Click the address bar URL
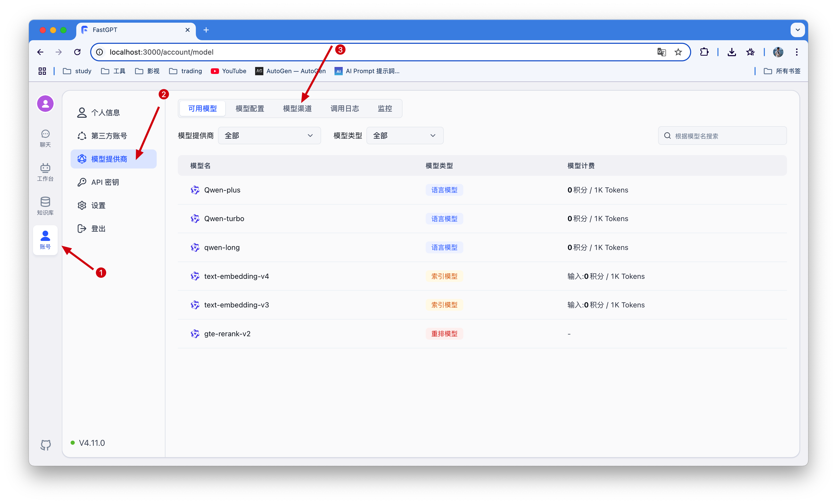Image resolution: width=837 pixels, height=504 pixels. (162, 52)
